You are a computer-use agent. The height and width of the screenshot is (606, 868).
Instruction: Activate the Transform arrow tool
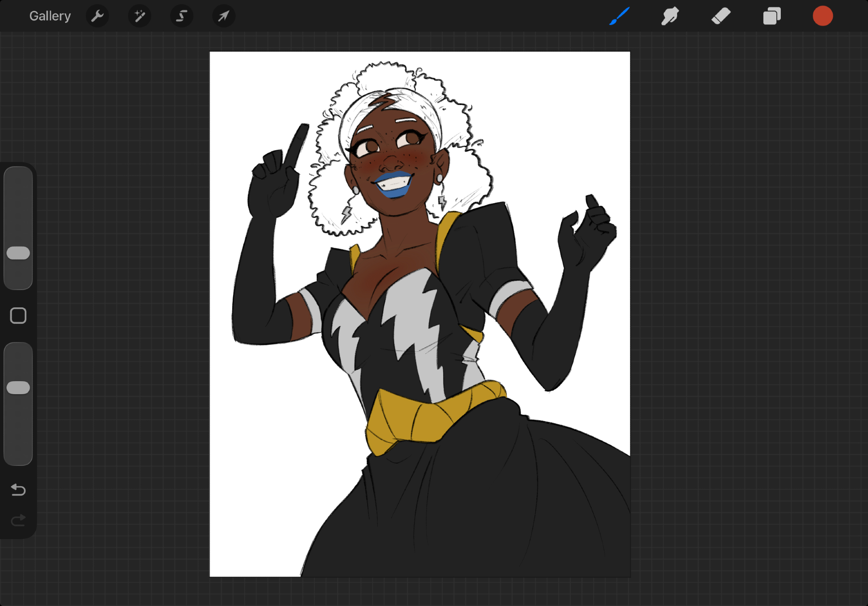pyautogui.click(x=224, y=16)
